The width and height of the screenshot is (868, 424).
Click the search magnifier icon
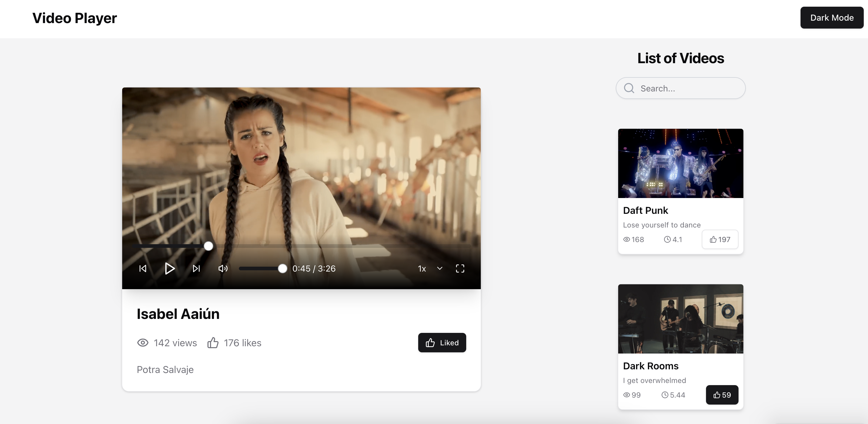pos(629,88)
